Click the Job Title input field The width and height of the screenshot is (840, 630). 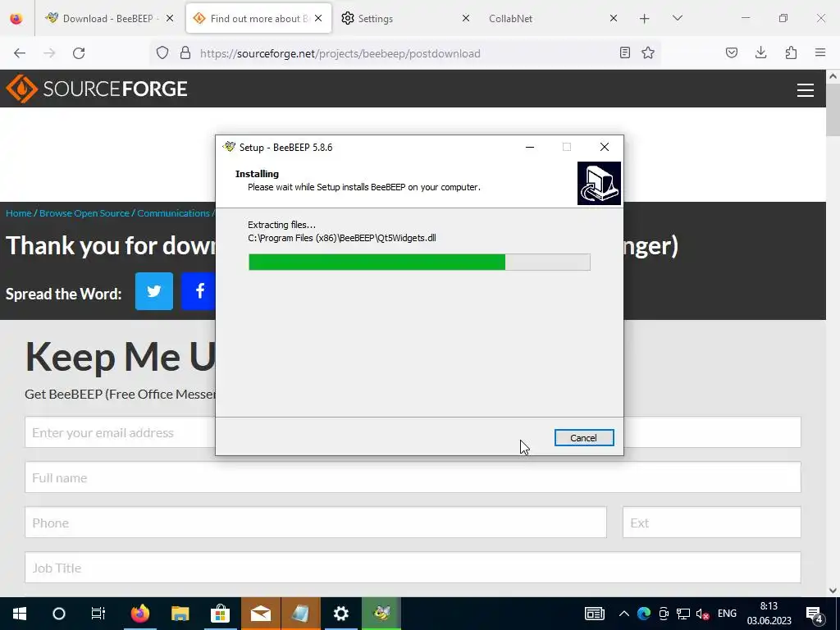(413, 568)
